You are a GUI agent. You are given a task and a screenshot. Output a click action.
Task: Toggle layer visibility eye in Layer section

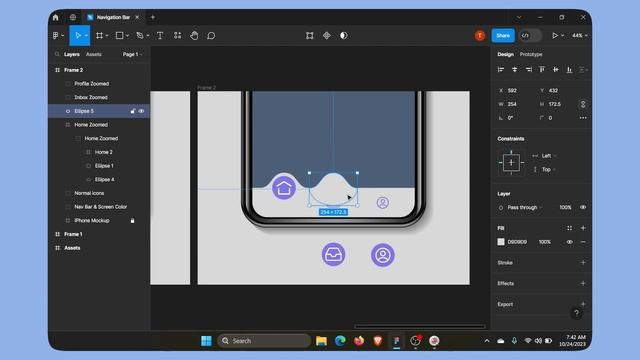tap(583, 208)
